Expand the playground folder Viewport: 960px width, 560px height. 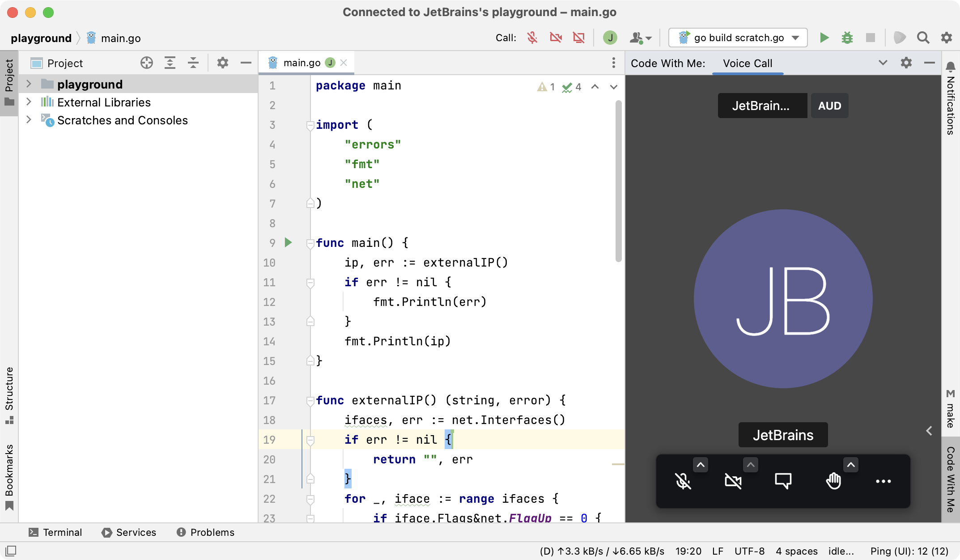pos(29,84)
